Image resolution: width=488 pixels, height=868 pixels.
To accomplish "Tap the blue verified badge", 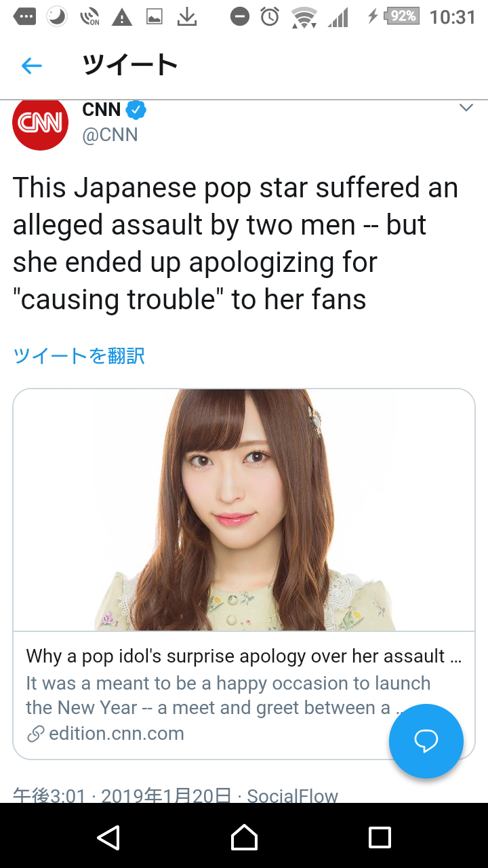I will pyautogui.click(x=136, y=110).
